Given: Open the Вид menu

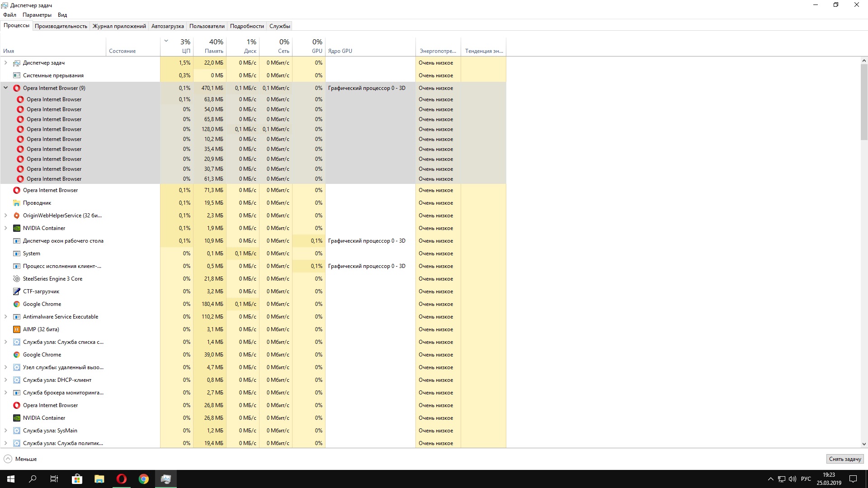Looking at the screenshot, I should coord(62,15).
